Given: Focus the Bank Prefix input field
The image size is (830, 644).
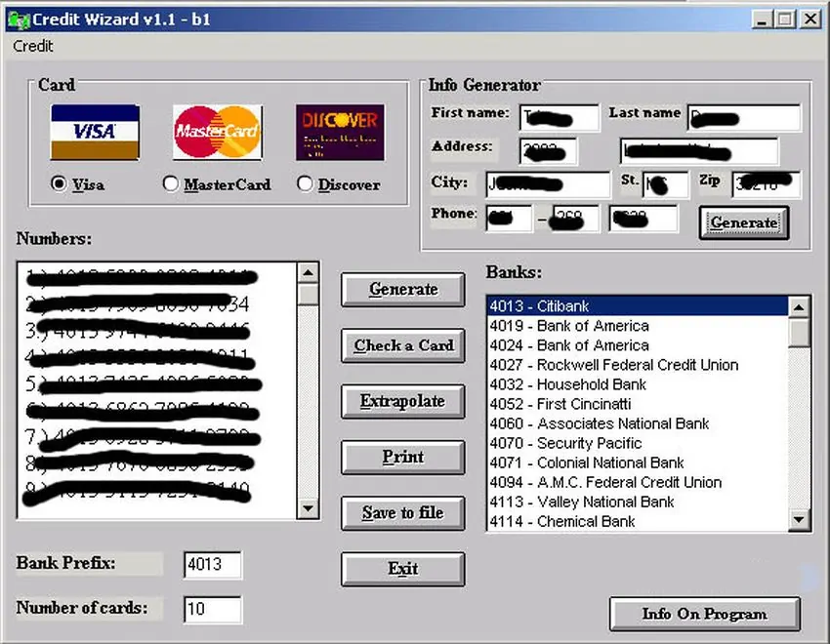Looking at the screenshot, I should 212,565.
